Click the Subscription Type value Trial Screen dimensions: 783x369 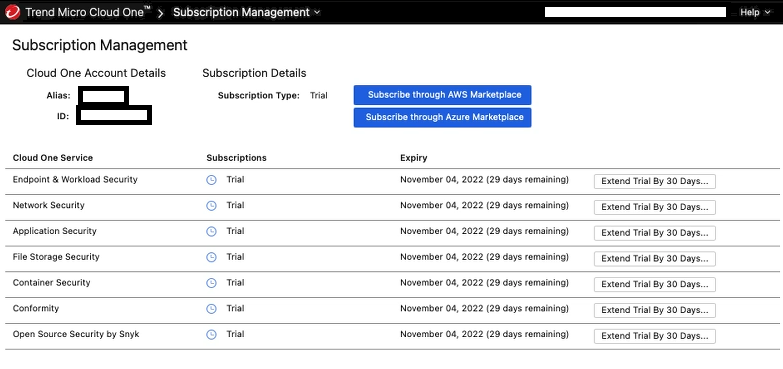(x=319, y=95)
